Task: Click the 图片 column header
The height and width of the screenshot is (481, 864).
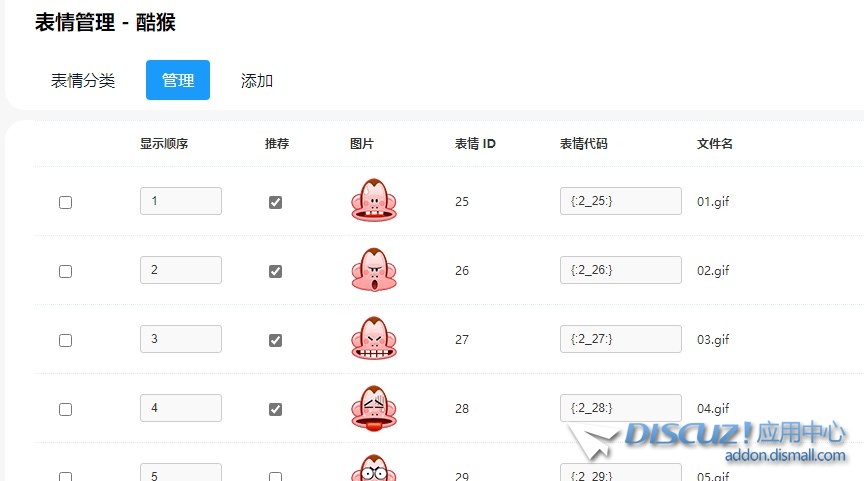Action: tap(361, 144)
